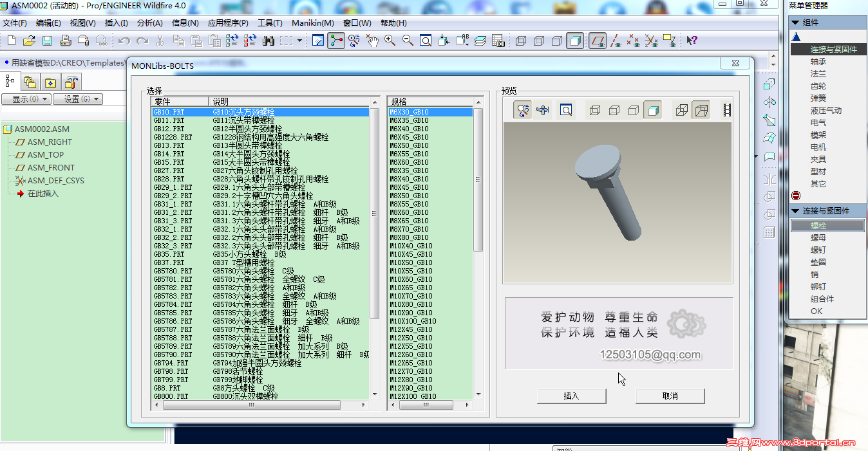
Task: Select the zoom in magnifier icon
Action: tap(390, 41)
